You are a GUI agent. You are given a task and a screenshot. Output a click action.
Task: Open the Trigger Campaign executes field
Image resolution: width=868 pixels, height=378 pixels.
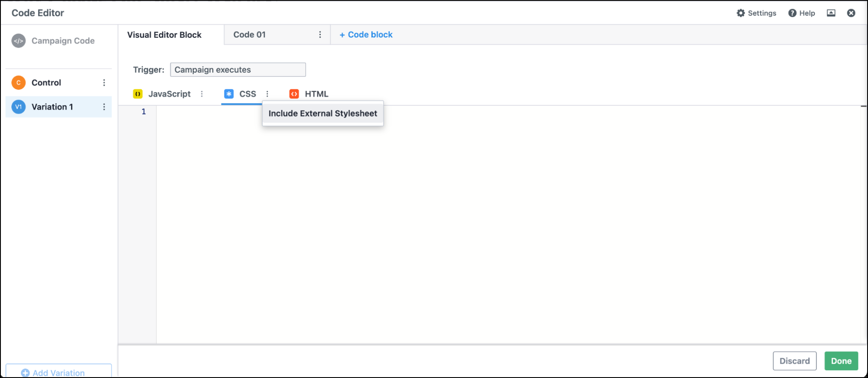coord(238,70)
